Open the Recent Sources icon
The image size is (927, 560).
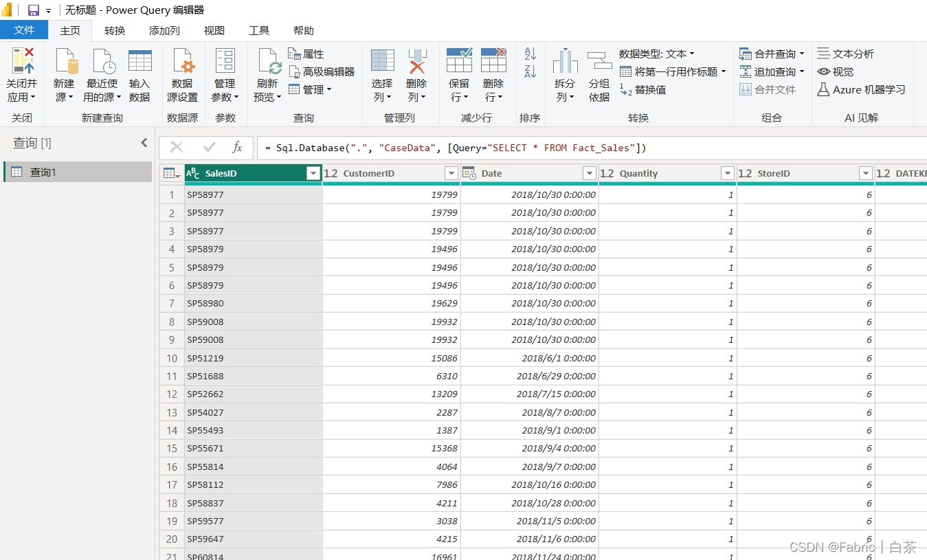tap(104, 61)
